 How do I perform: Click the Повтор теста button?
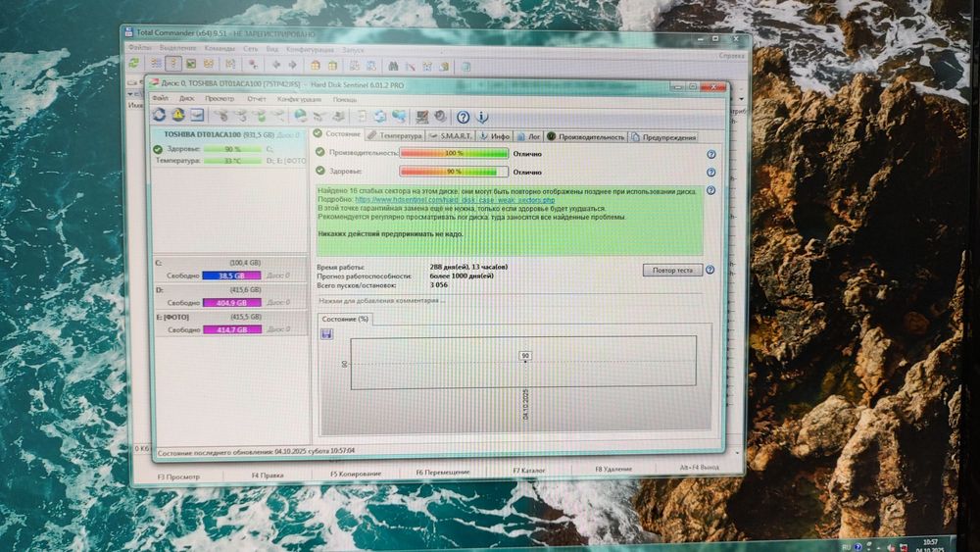[672, 270]
